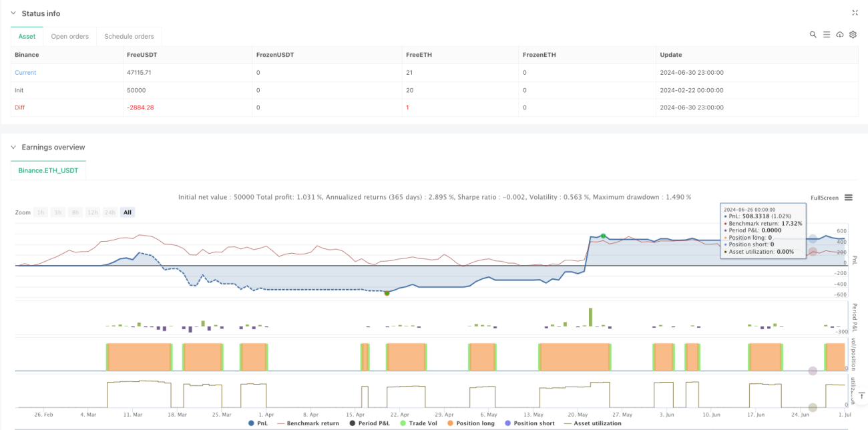Open the table settings gear icon
Viewport: 868px width, 430px height.
[853, 34]
